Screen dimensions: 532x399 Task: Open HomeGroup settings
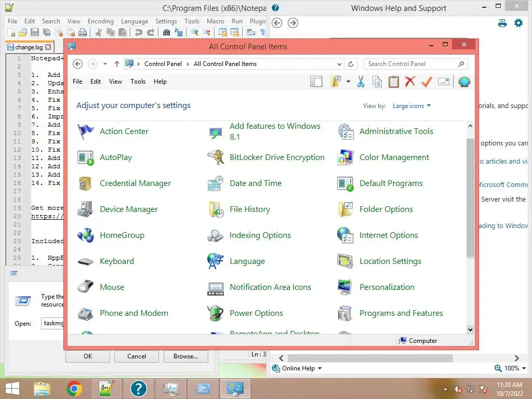click(111, 235)
